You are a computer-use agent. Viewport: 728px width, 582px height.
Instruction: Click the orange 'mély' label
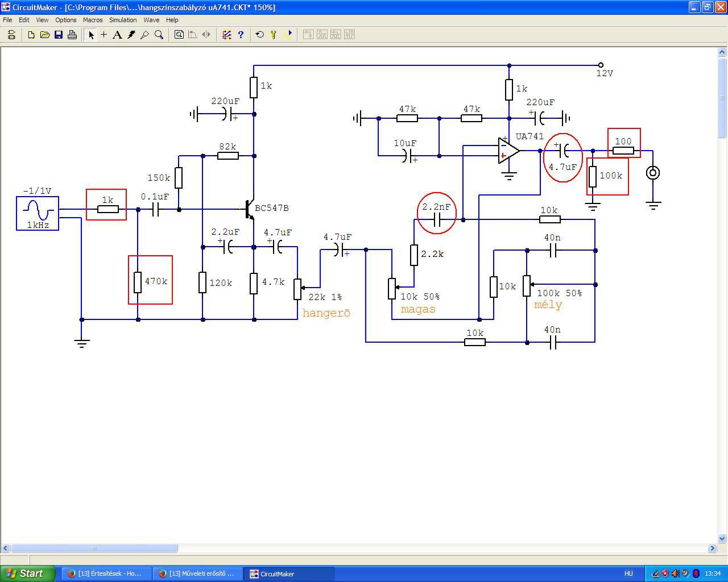pos(548,305)
